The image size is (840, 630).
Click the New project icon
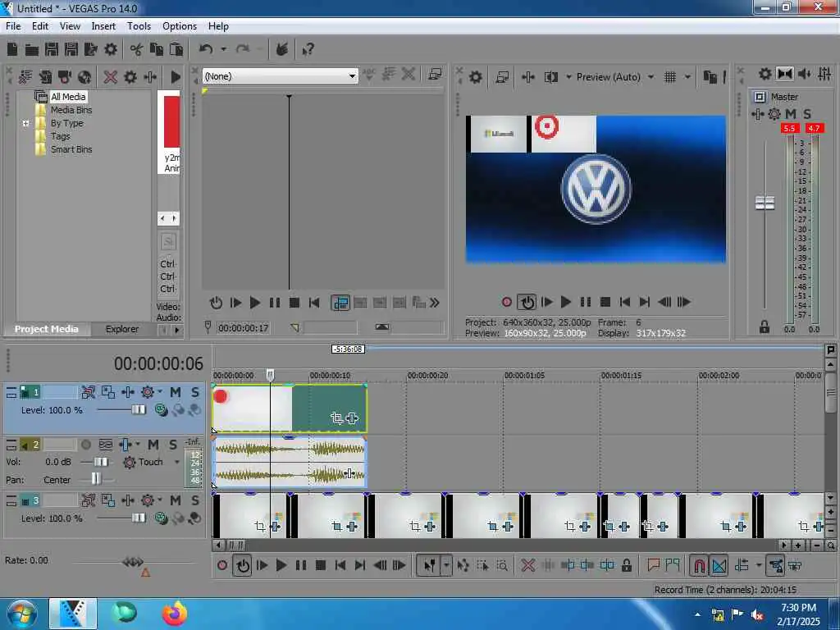tap(12, 49)
